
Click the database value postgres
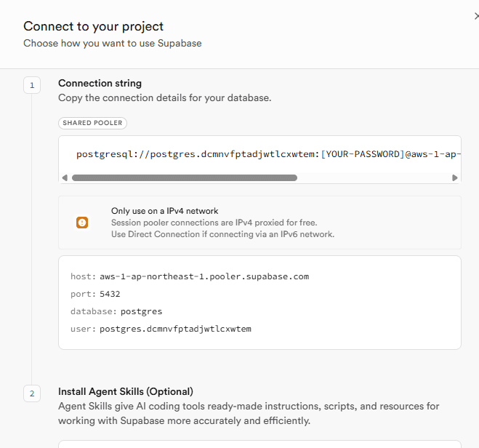tap(142, 311)
